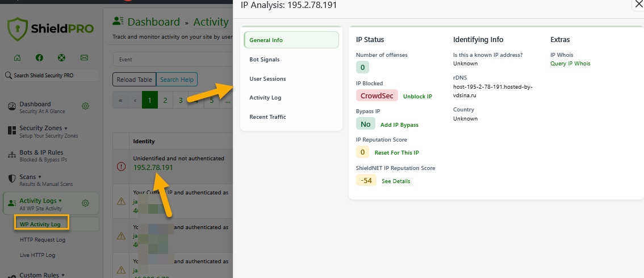This screenshot has height=278, width=644.
Task: Open the envelope email icon
Action: point(84,57)
